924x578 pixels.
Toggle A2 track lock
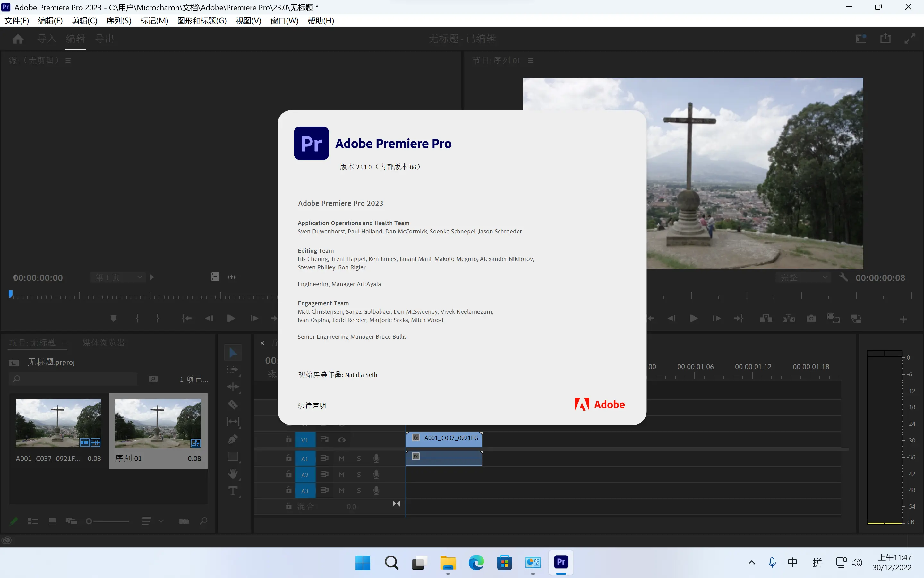tap(289, 474)
